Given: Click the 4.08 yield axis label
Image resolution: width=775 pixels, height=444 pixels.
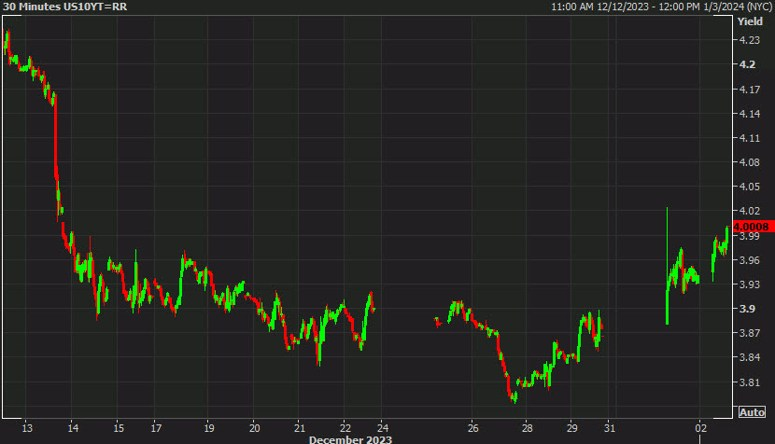Looking at the screenshot, I should tap(749, 162).
